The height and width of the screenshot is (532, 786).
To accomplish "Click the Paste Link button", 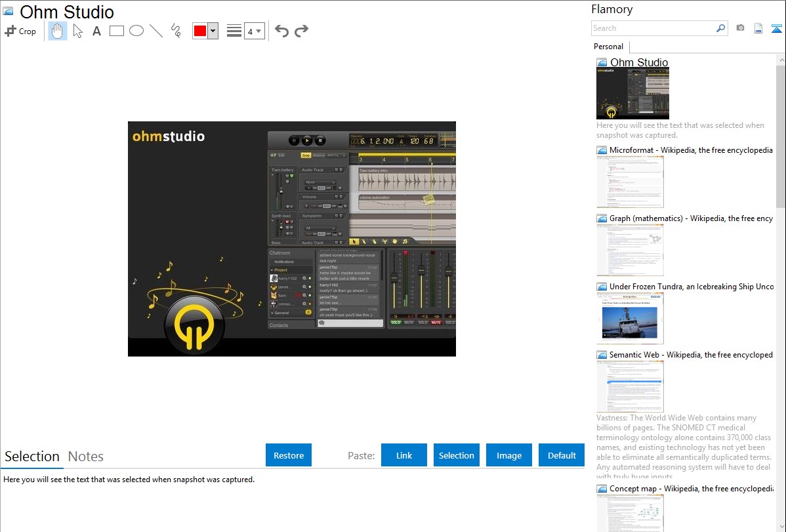I will pos(404,455).
